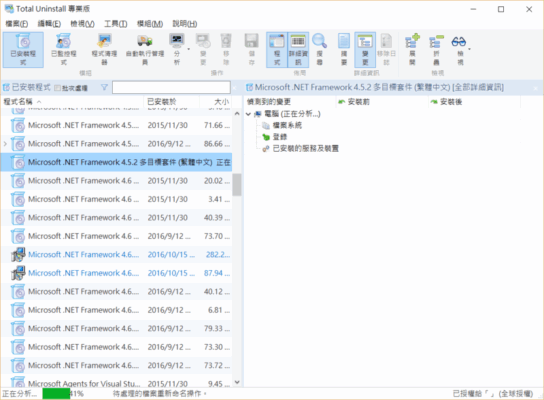
Task: Toggle the 詳細資訊 layout panel
Action: point(298,50)
